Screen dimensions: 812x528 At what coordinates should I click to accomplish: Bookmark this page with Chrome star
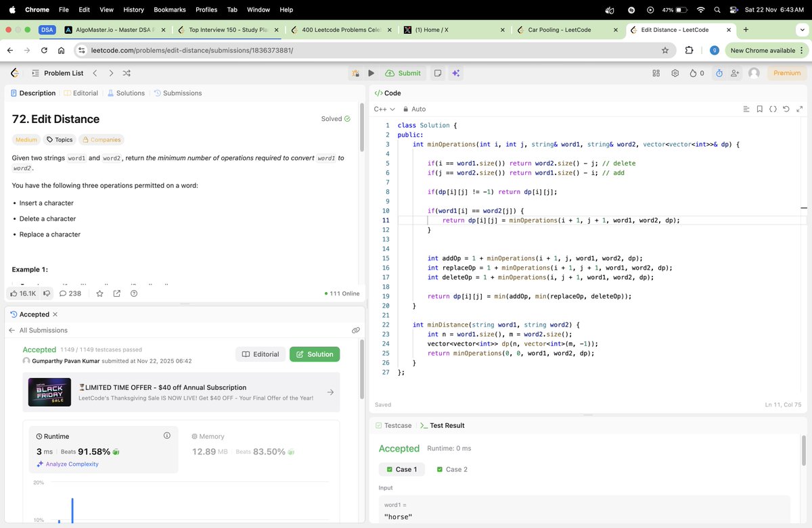coord(665,50)
